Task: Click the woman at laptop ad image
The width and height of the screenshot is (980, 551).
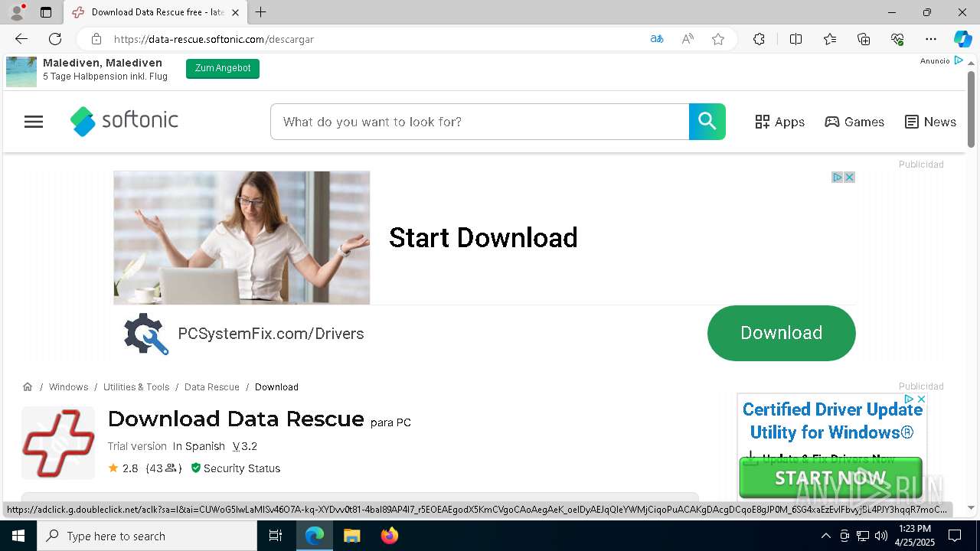Action: pos(242,237)
